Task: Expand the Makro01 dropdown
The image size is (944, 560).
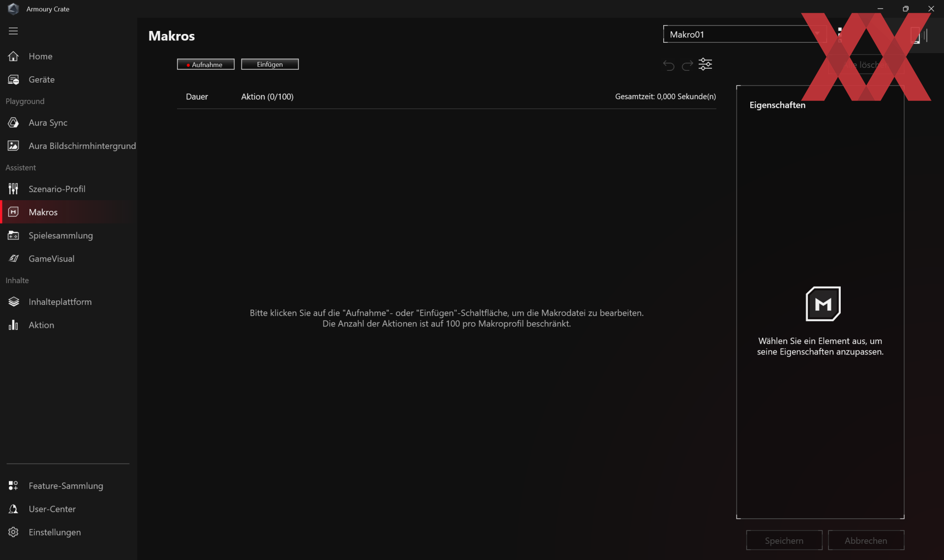Action: (744, 34)
